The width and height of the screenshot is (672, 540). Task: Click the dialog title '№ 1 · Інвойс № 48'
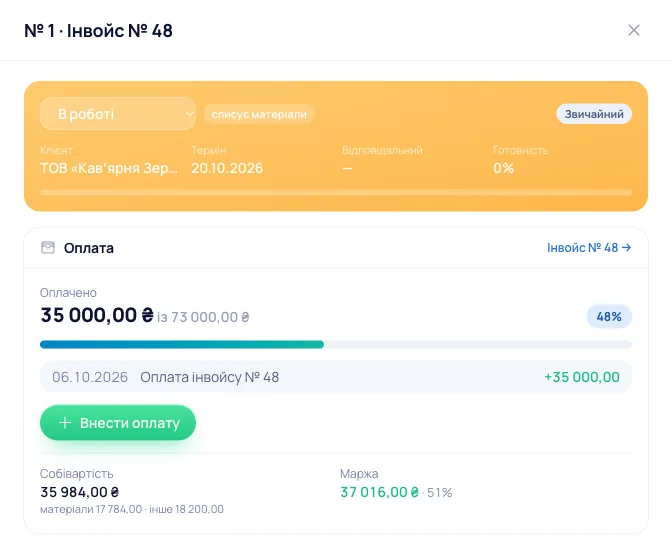pos(99,30)
